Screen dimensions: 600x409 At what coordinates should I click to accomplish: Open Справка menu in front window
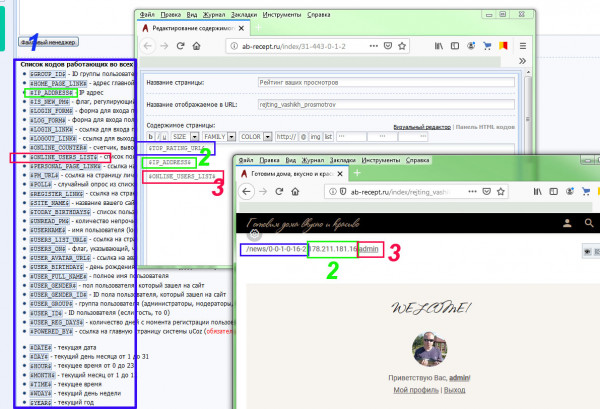pos(417,160)
